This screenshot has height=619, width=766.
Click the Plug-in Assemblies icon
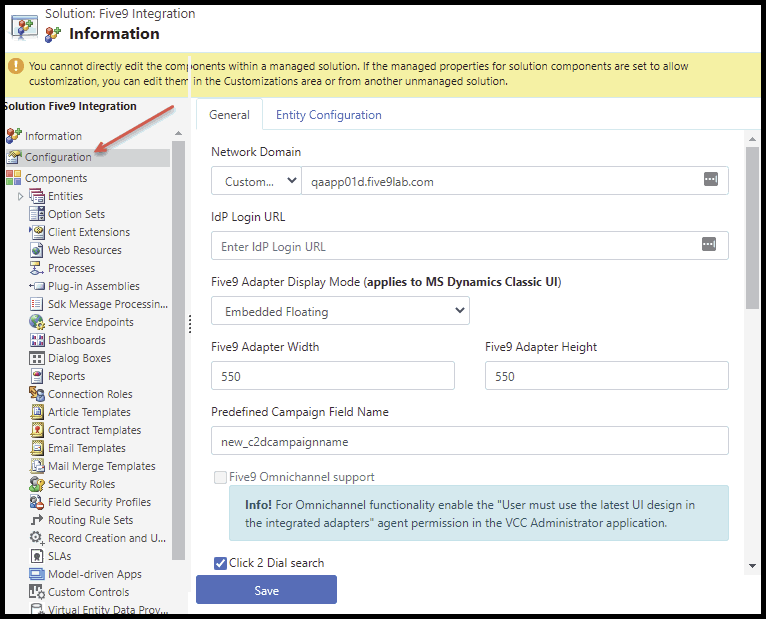[x=37, y=286]
